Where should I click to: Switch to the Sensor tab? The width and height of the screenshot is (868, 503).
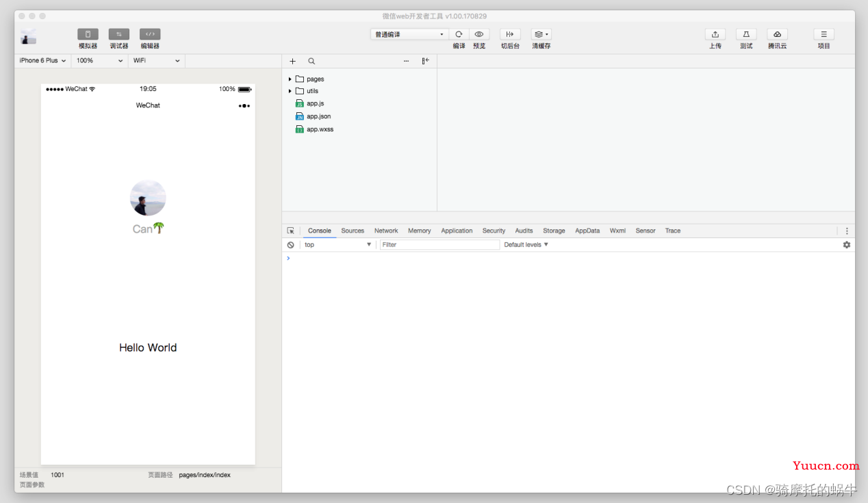click(x=646, y=231)
